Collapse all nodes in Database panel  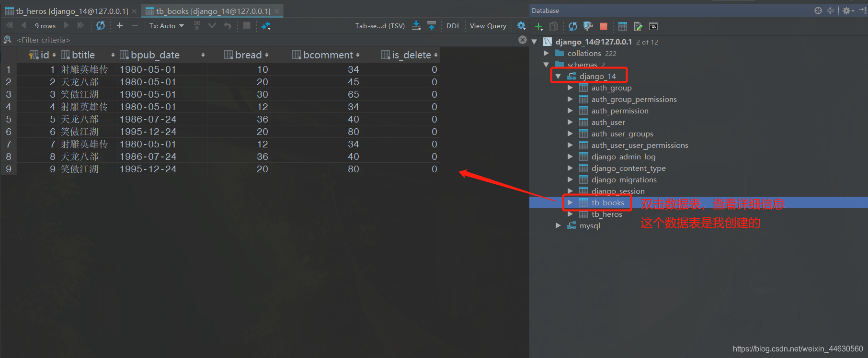[830, 11]
